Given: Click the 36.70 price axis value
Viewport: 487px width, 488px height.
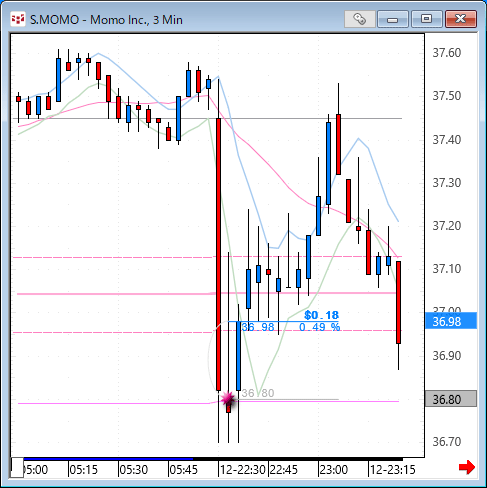Looking at the screenshot, I should pos(447,442).
